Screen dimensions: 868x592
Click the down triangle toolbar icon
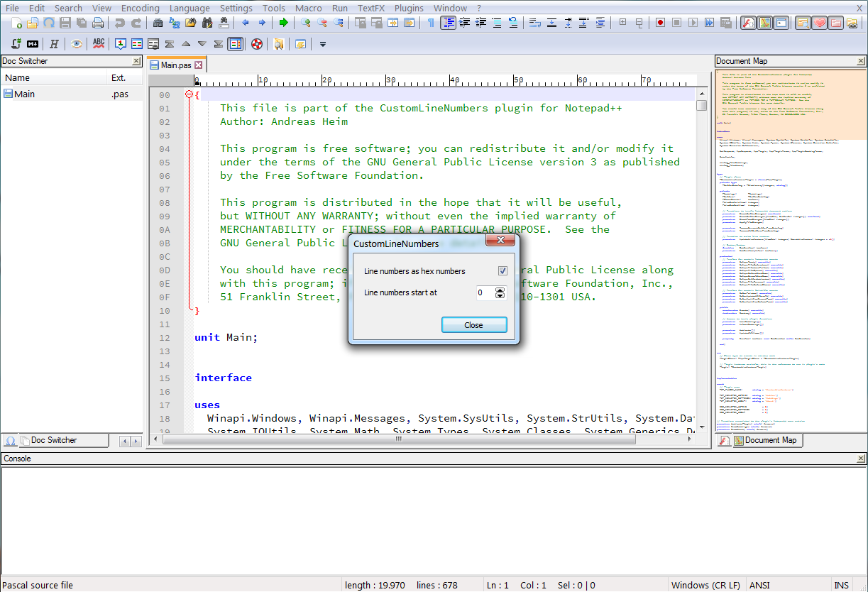pyautogui.click(x=202, y=44)
